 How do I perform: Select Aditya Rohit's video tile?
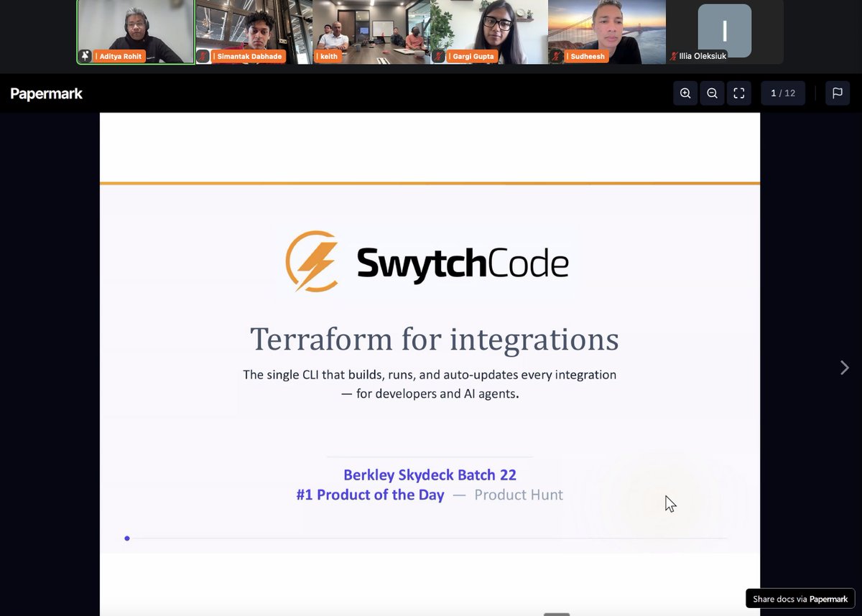(x=136, y=32)
